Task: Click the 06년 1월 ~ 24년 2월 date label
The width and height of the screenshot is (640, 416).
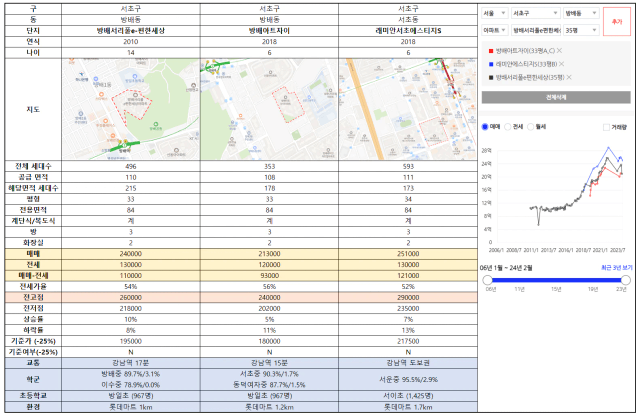Action: coord(506,268)
